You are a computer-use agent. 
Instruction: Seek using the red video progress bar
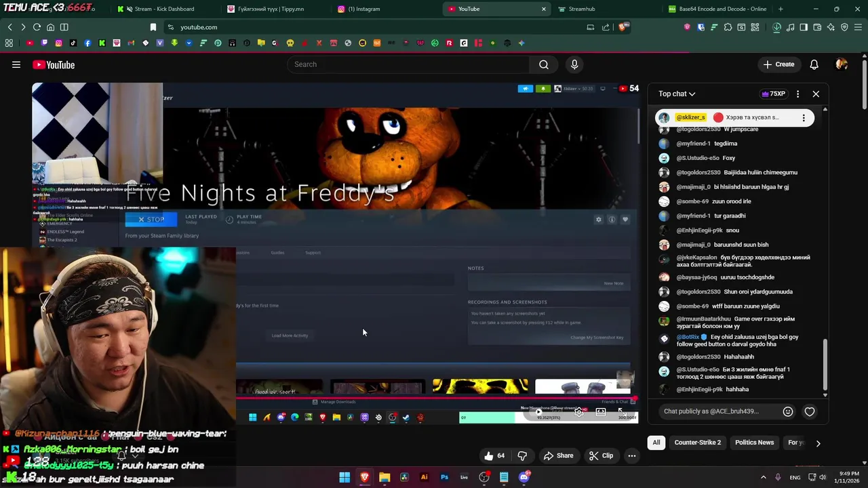436,399
